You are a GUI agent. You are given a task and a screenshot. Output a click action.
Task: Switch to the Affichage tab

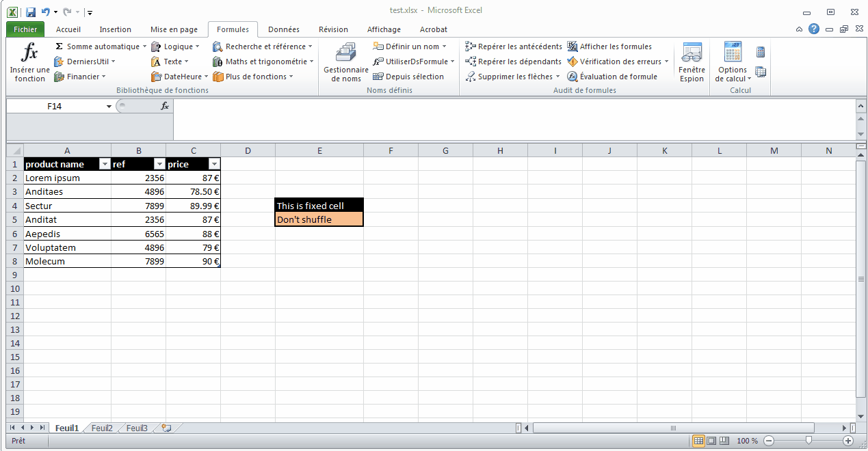(x=384, y=29)
